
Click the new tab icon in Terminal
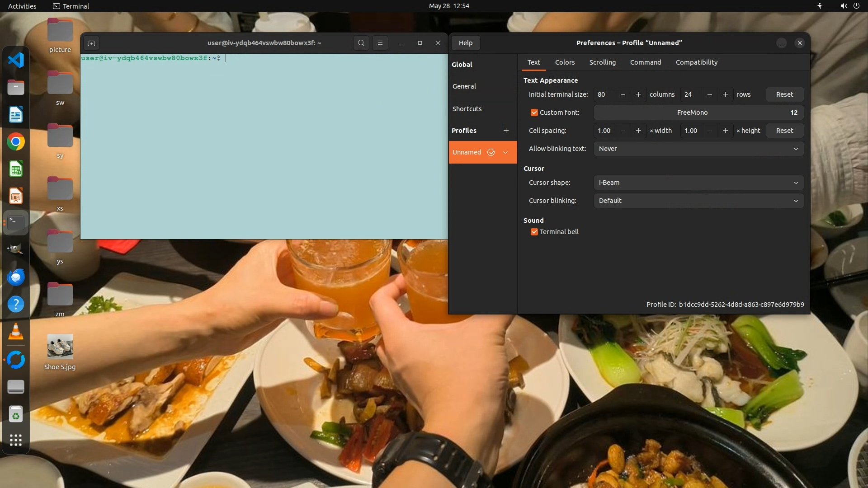coord(91,43)
